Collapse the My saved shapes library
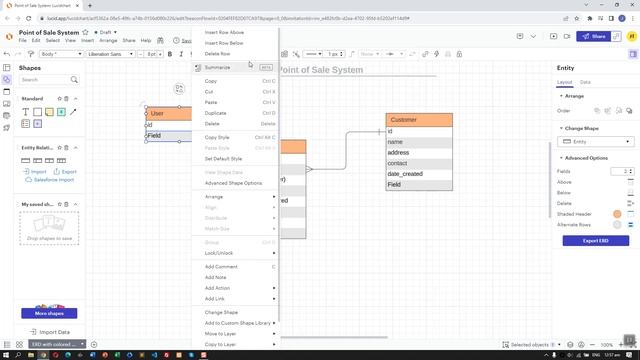The width and height of the screenshot is (640, 360). 76,204
